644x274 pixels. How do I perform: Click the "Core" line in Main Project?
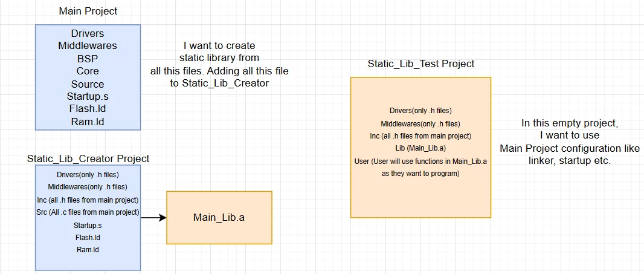tap(88, 71)
